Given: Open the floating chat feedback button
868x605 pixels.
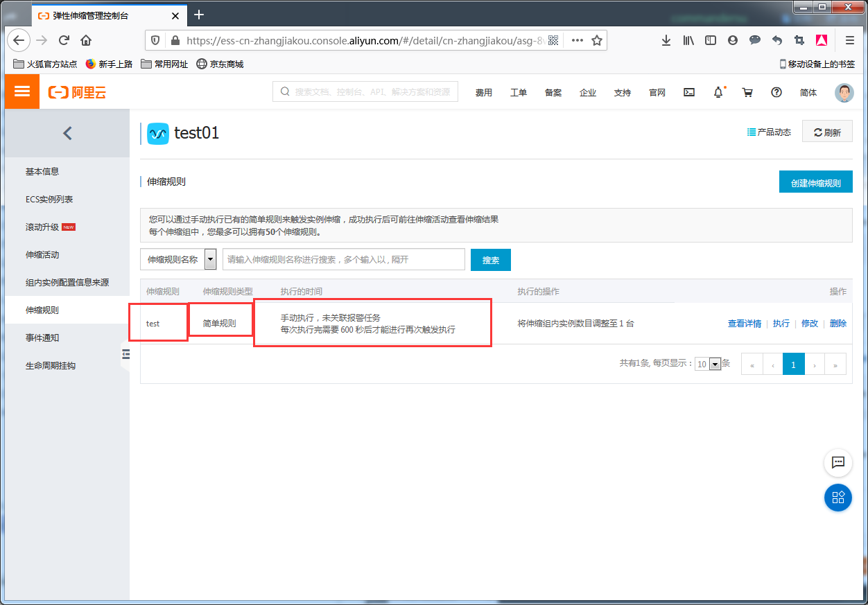Looking at the screenshot, I should point(837,462).
